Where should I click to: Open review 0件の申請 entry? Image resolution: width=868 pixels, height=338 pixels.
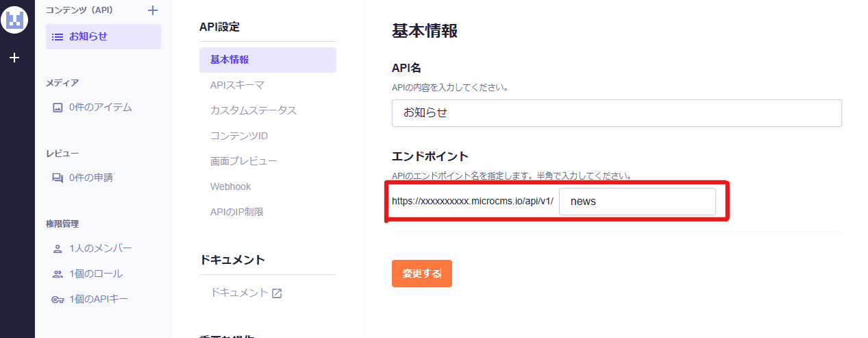[90, 178]
